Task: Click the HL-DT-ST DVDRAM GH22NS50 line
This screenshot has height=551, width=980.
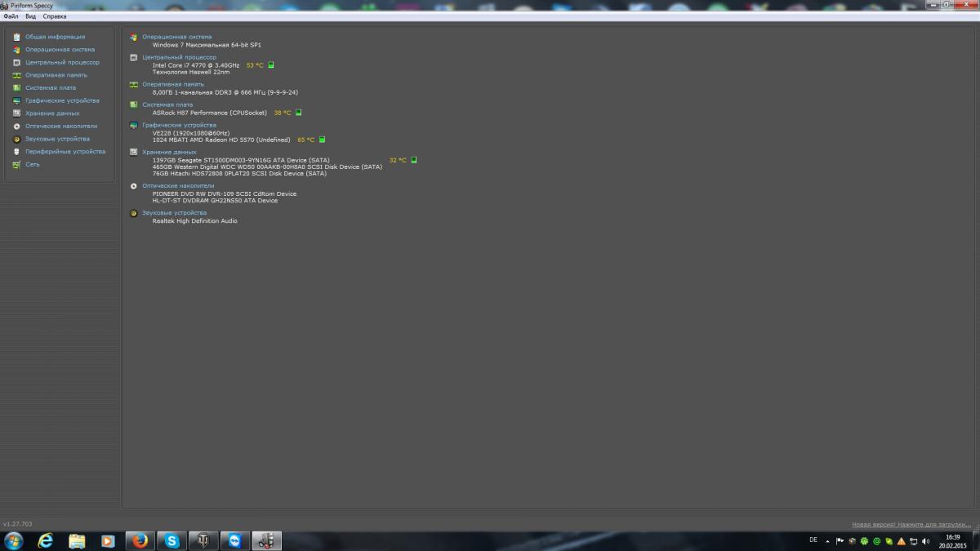Action: click(215, 200)
